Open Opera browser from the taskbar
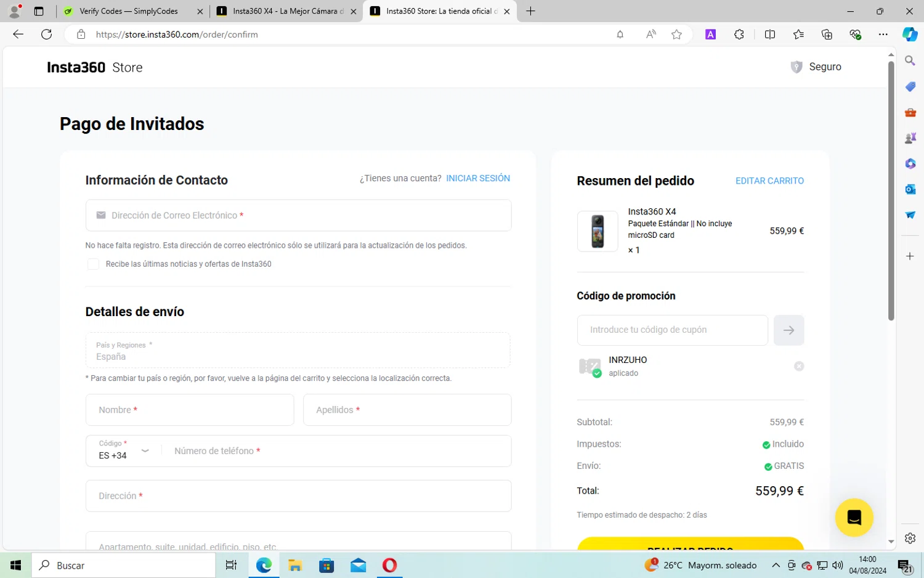 coord(389,565)
